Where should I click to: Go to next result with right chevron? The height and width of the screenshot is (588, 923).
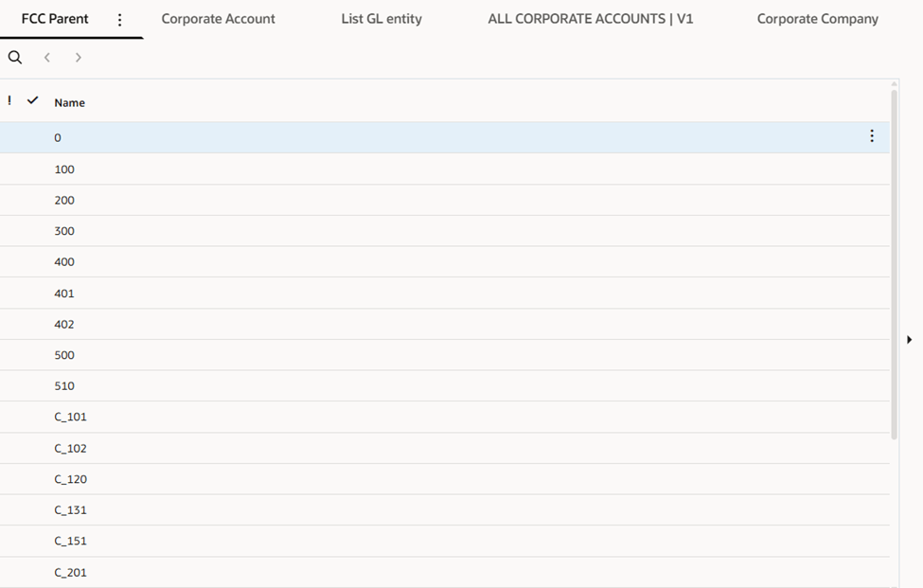pos(79,58)
